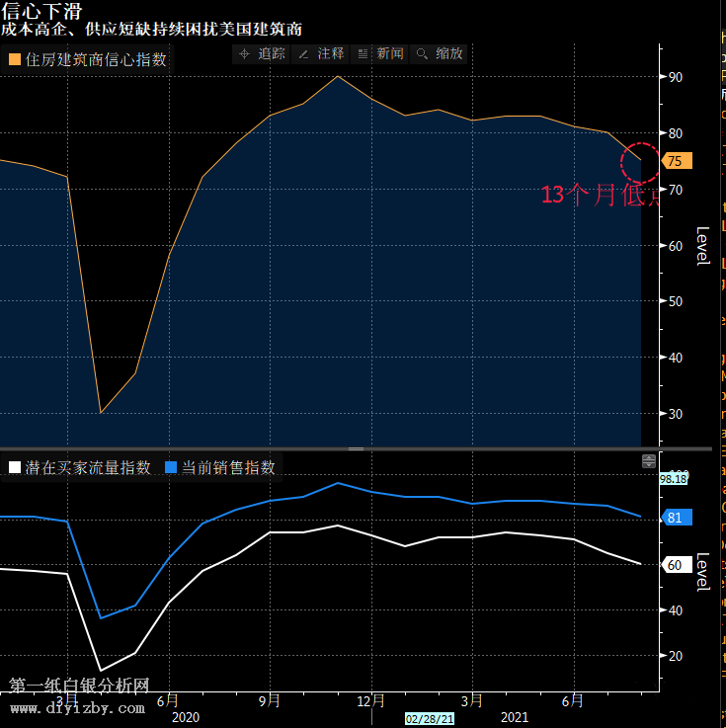Screen dimensions: 726x728
Task: Click the orange swatch for 住房建筑商信心指数
Action: point(14,59)
